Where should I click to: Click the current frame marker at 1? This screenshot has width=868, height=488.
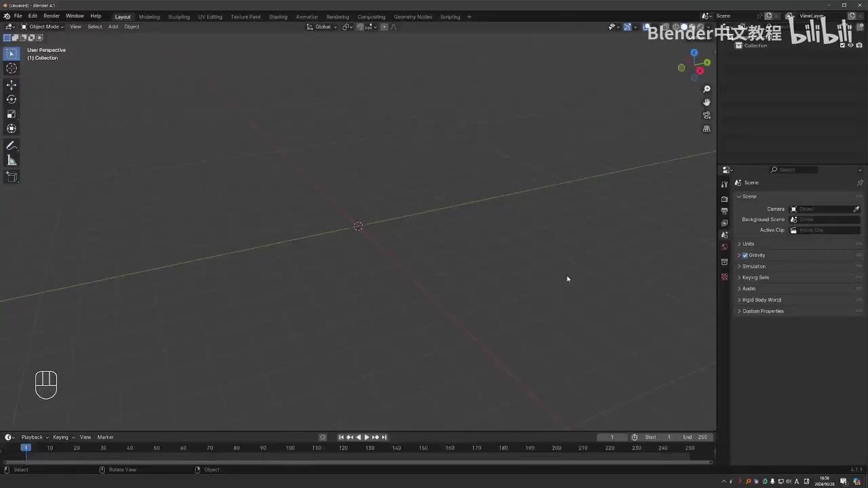pos(26,447)
